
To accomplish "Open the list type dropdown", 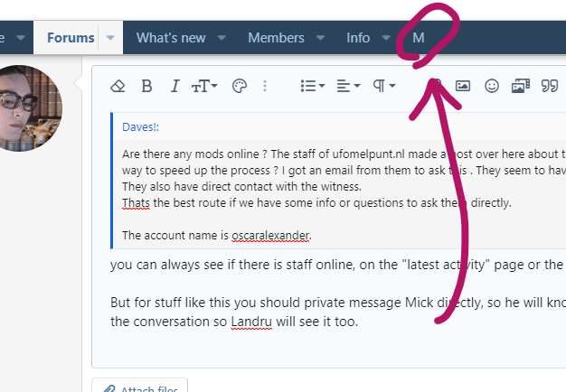I will (x=313, y=86).
